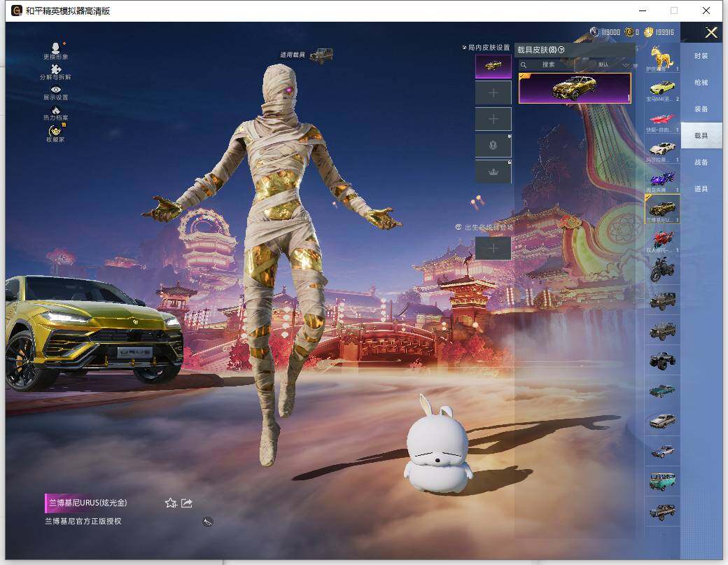
Task: Select the red two-seat motorcycle
Action: tap(662, 239)
